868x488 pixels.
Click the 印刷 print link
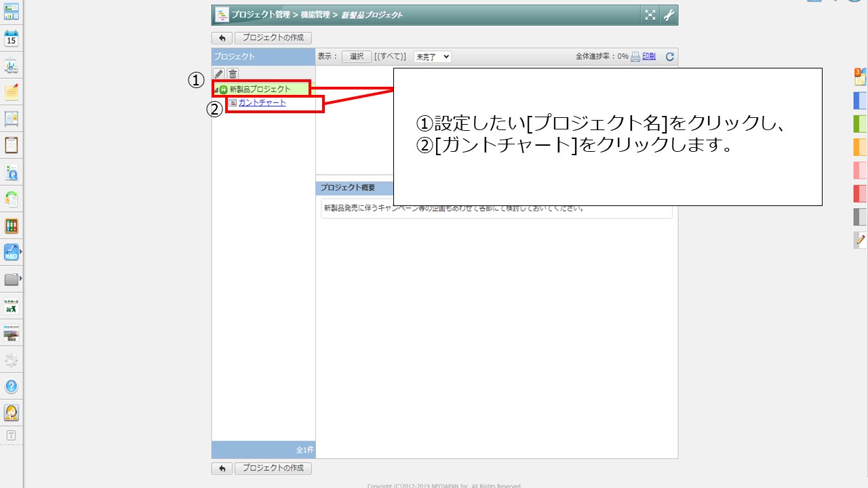click(649, 57)
